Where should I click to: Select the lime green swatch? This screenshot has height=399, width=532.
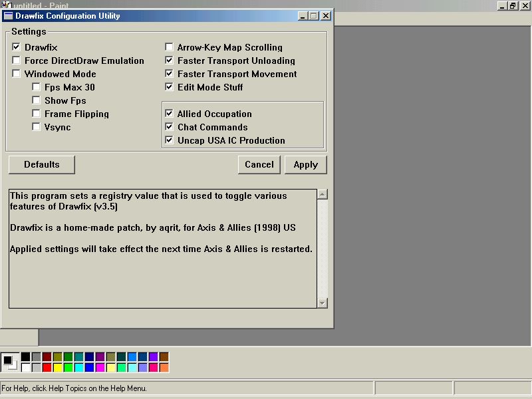point(68,368)
